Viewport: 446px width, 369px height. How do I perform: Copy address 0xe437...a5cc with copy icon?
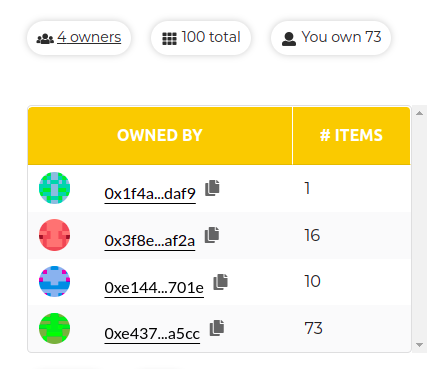pos(217,328)
